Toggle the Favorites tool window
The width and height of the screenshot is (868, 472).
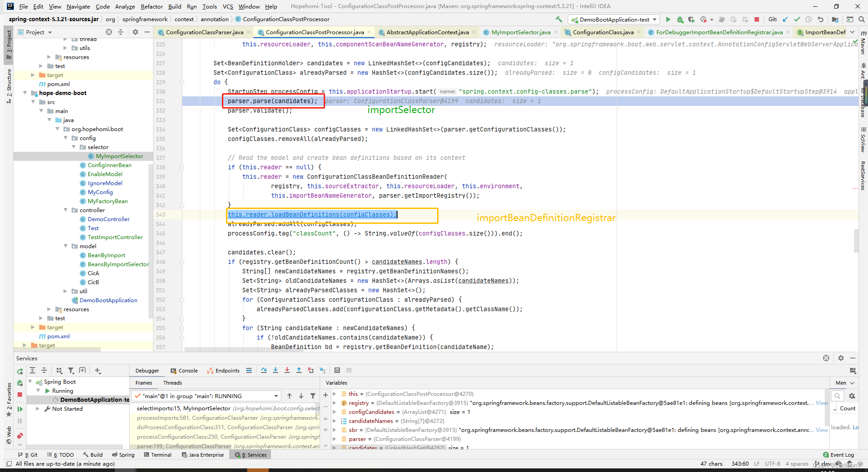click(x=9, y=400)
